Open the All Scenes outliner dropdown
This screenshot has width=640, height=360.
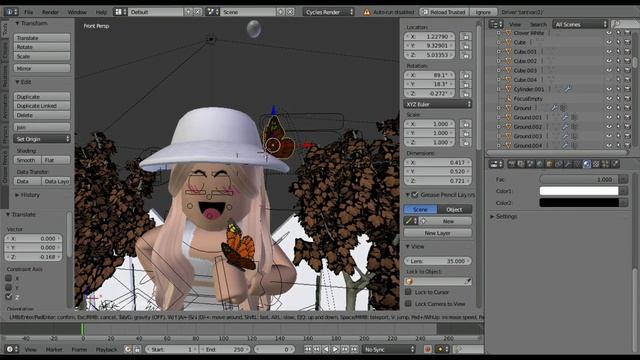coord(580,24)
